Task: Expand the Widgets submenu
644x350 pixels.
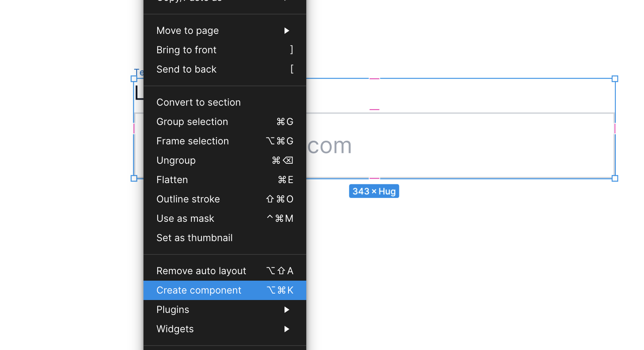Action: 287,329
